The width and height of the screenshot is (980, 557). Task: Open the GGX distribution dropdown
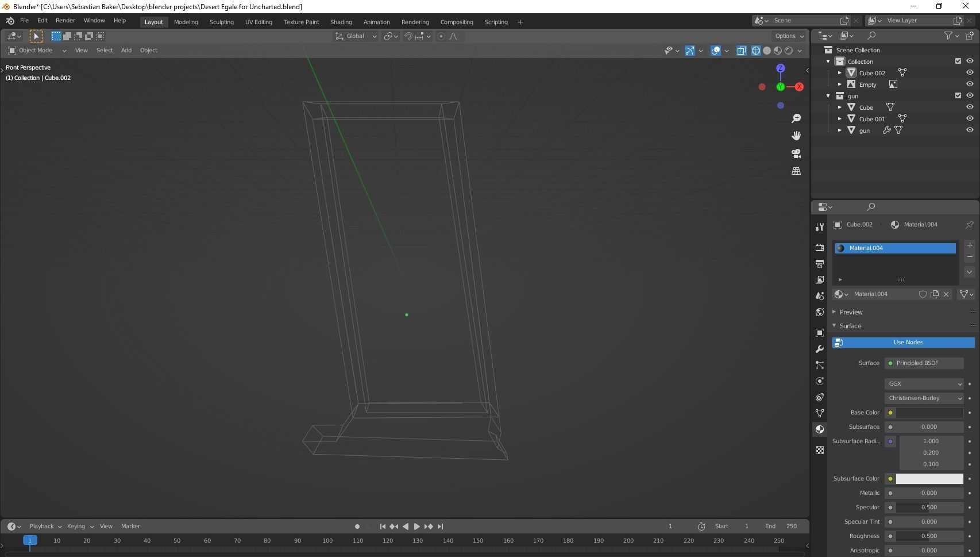pyautogui.click(x=924, y=384)
